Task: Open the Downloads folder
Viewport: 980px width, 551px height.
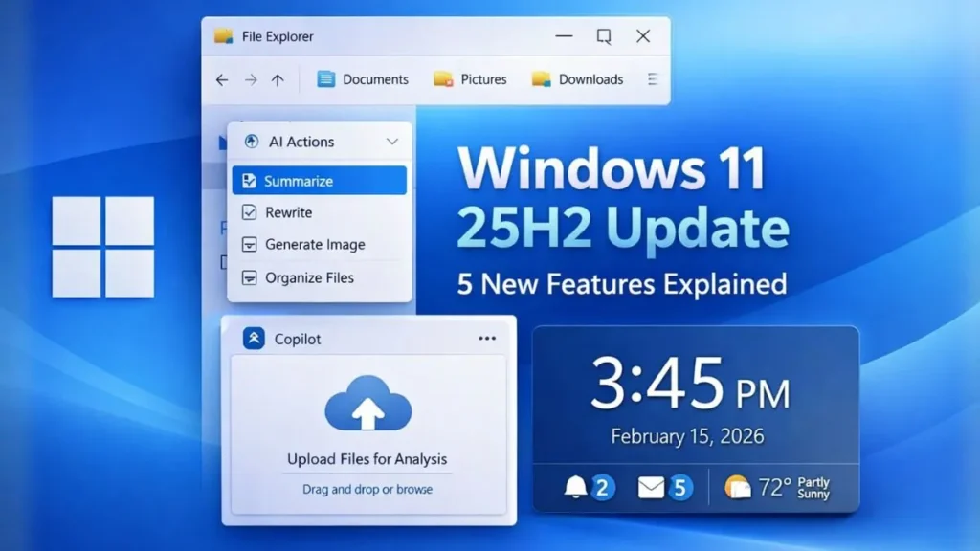Action: 577,80
